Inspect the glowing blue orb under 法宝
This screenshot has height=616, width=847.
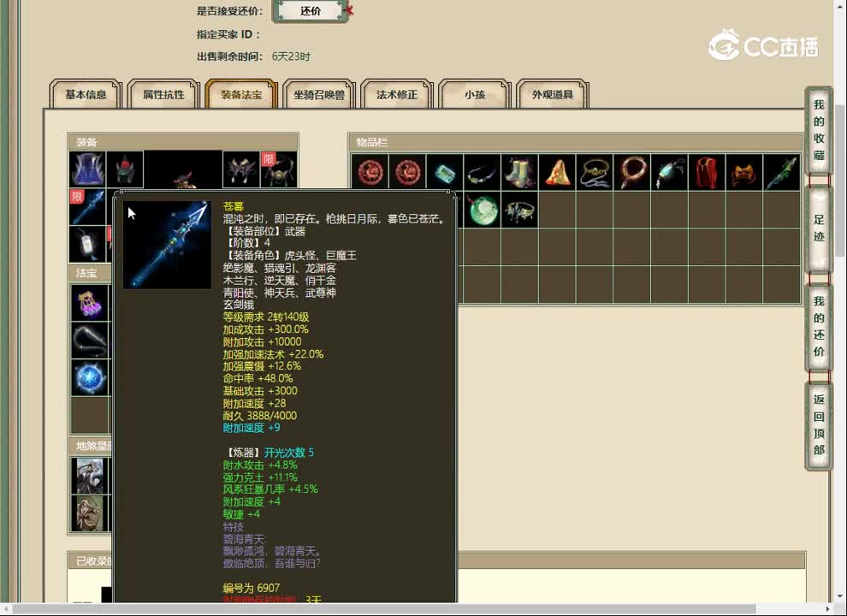(90, 377)
